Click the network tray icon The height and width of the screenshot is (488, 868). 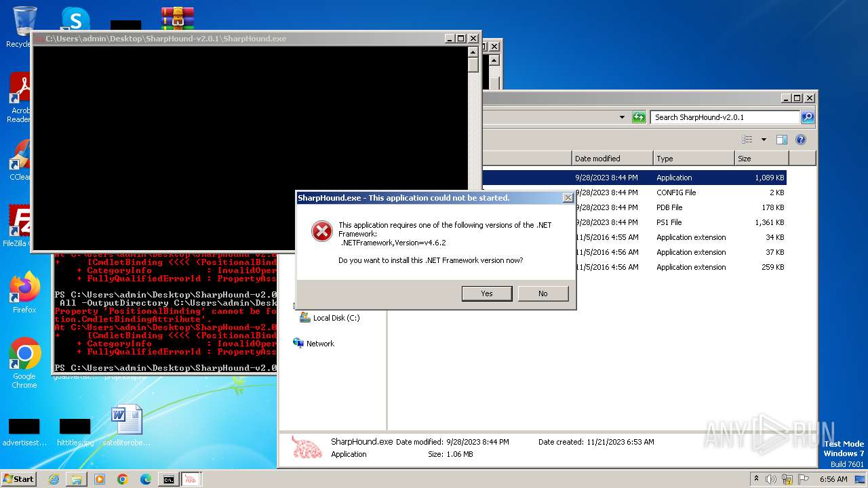pyautogui.click(x=787, y=479)
